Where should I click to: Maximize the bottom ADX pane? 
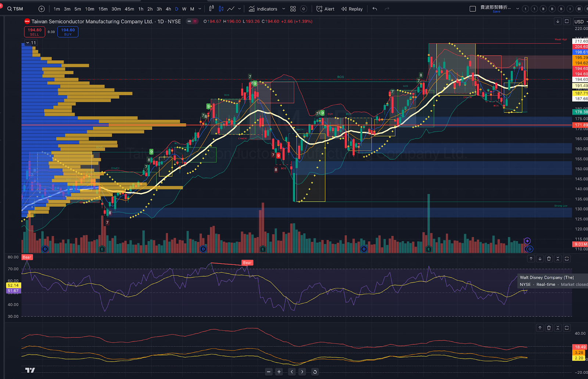(x=567, y=327)
